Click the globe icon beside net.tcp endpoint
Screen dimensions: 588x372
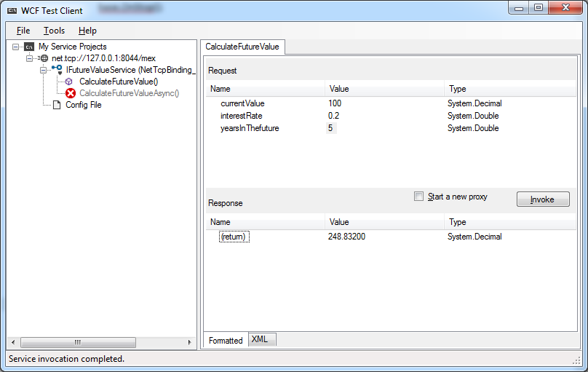(43, 58)
